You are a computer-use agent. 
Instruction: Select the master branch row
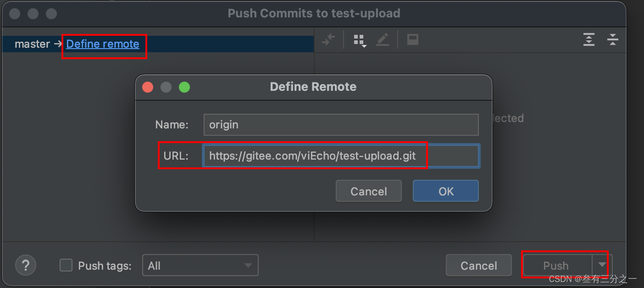[x=32, y=44]
